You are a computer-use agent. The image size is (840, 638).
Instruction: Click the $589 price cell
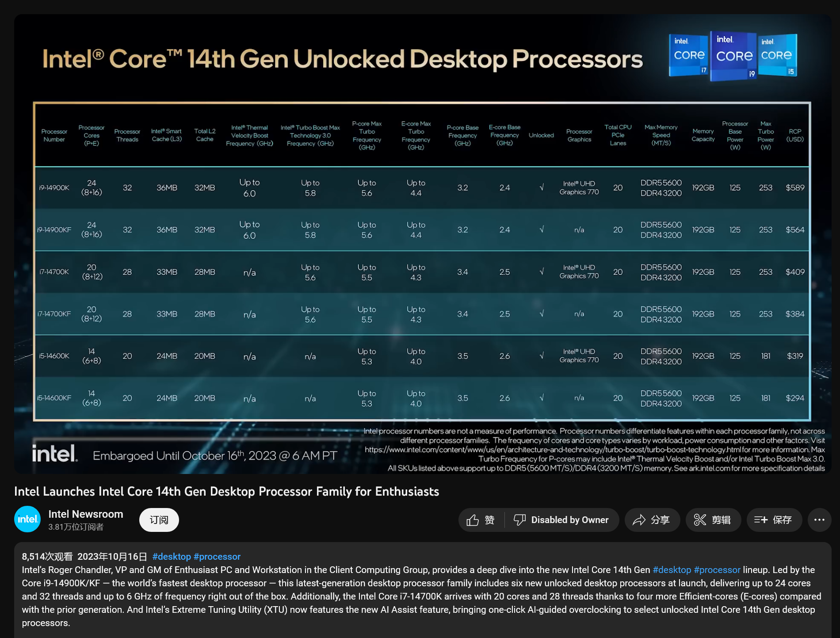click(x=795, y=188)
